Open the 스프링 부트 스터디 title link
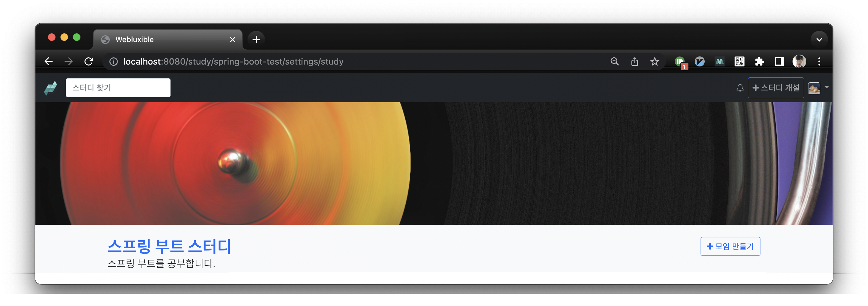Screen dimensions: 868x306 pyautogui.click(x=169, y=246)
